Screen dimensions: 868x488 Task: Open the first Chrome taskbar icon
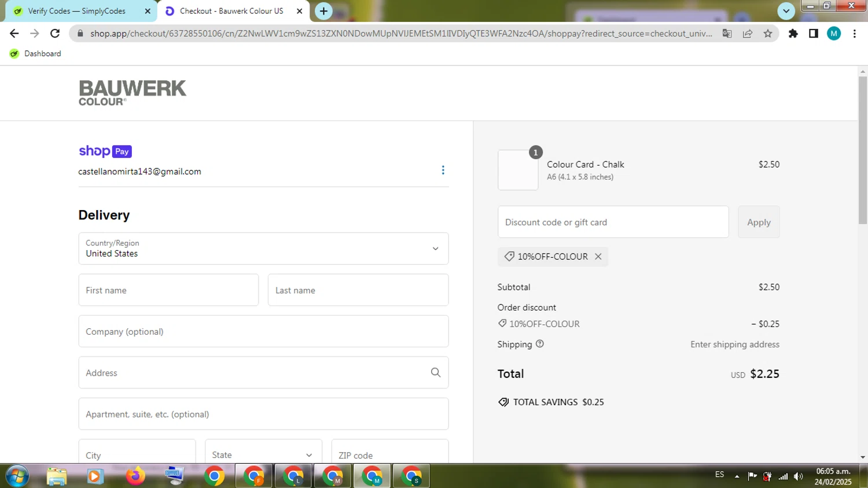pos(214,476)
